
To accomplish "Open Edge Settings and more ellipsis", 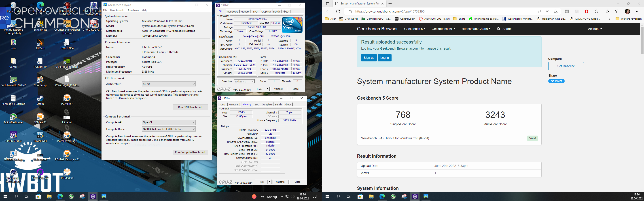I will pos(638,11).
